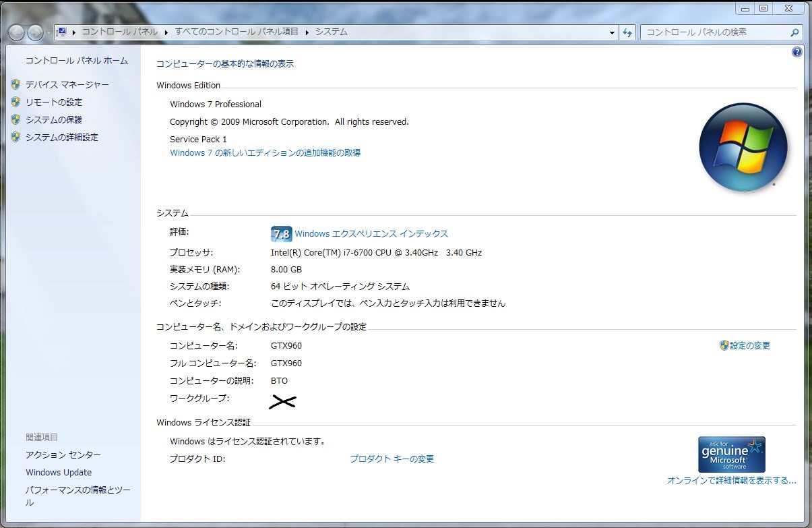Click shield icon beside デバイス マネージャー
The image size is (812, 528).
[15, 84]
